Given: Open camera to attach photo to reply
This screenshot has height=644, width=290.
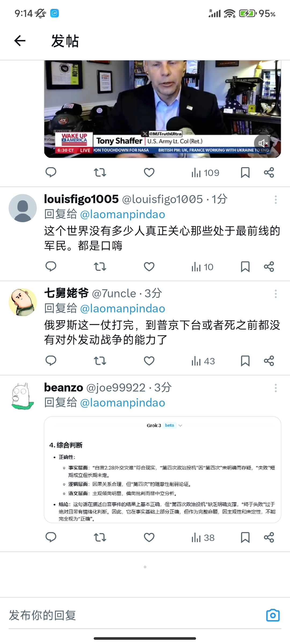Looking at the screenshot, I should pyautogui.click(x=273, y=615).
